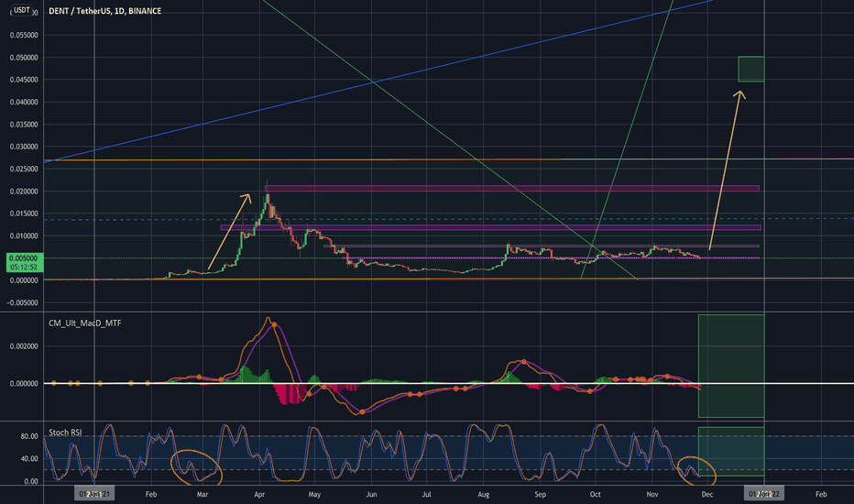
Task: Click the May label on time axis
Action: (x=314, y=494)
